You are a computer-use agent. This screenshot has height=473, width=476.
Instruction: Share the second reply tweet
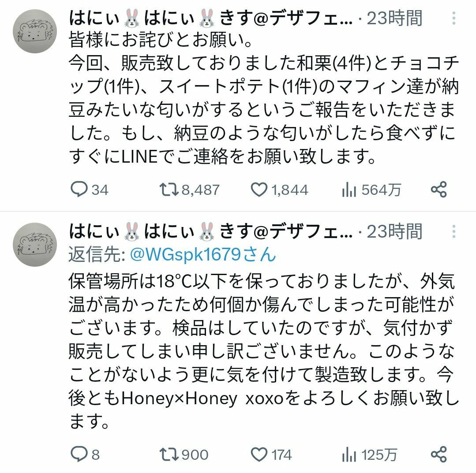pos(439,454)
